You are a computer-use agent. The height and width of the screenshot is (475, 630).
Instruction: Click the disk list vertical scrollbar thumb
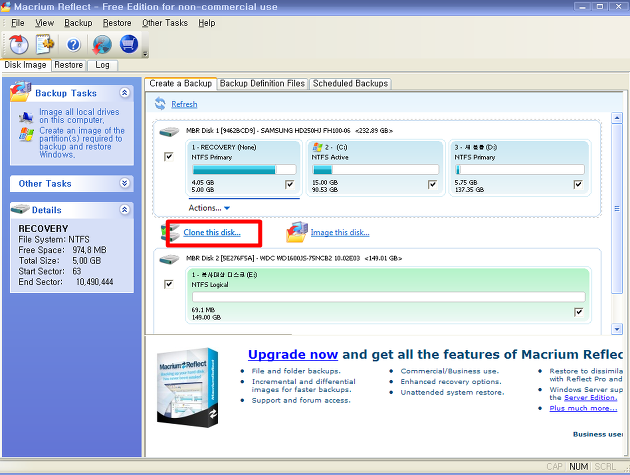617,209
